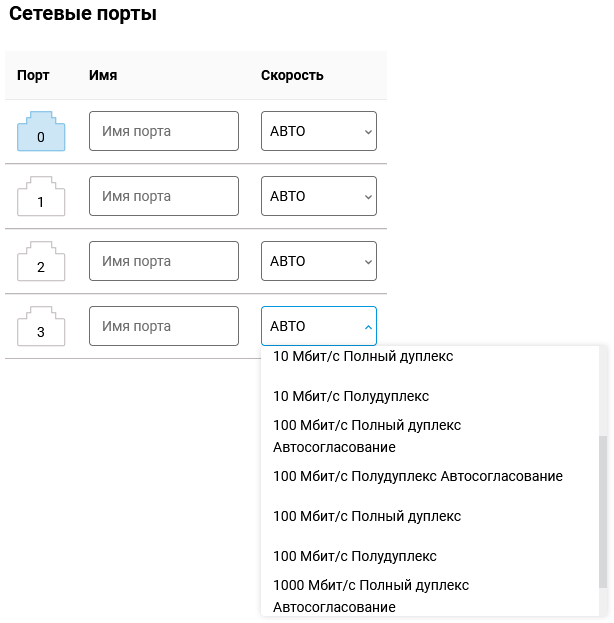Choose 100 Мбит/с Полудуплекс without autonegotiation

430,556
